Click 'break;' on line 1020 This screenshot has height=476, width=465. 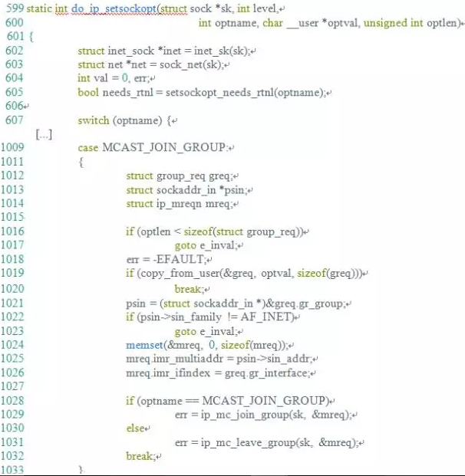[x=190, y=289]
